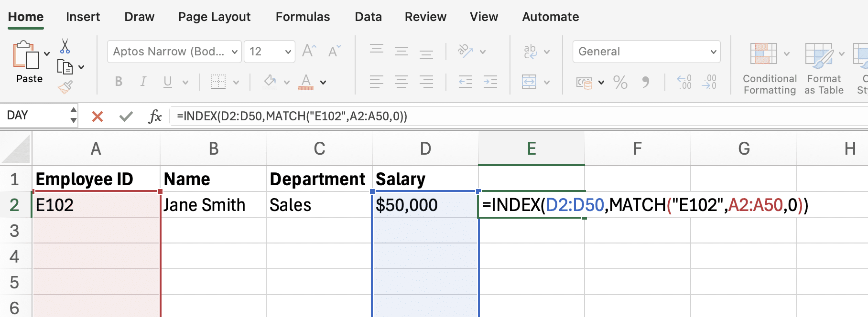The height and width of the screenshot is (317, 868).
Task: Click the Wrap Text icon
Action: 530,52
